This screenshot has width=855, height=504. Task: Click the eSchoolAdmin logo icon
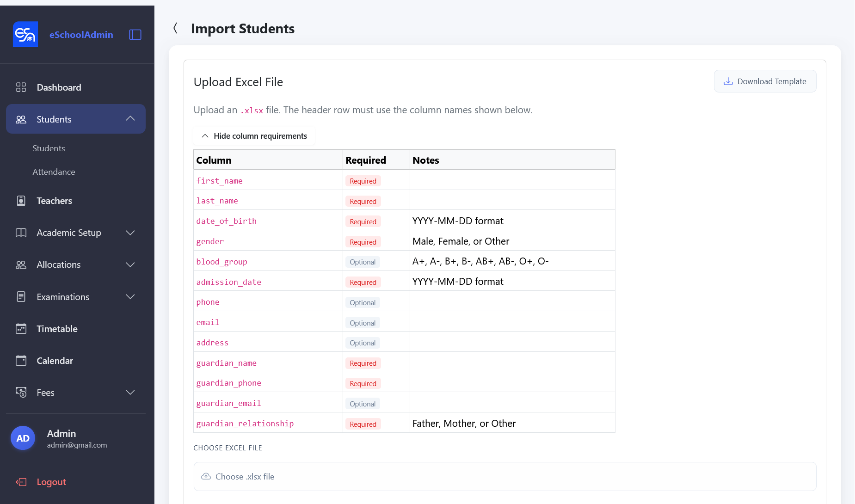25,34
